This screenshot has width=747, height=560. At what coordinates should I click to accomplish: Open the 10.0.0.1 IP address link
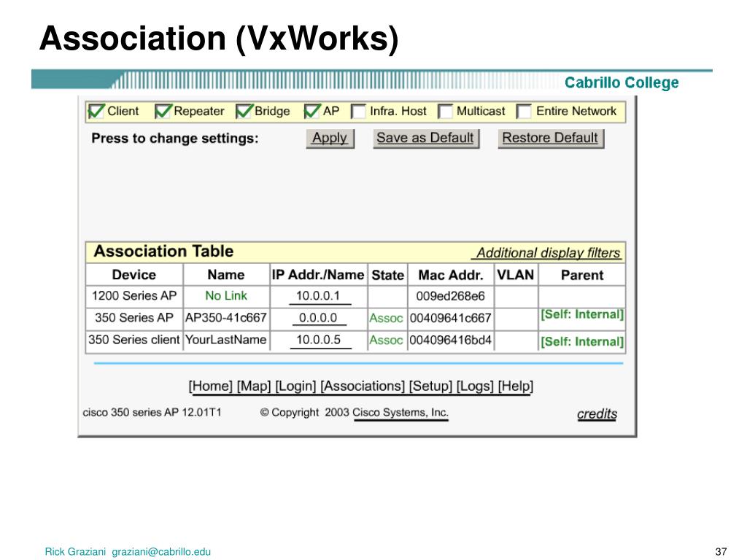[318, 296]
